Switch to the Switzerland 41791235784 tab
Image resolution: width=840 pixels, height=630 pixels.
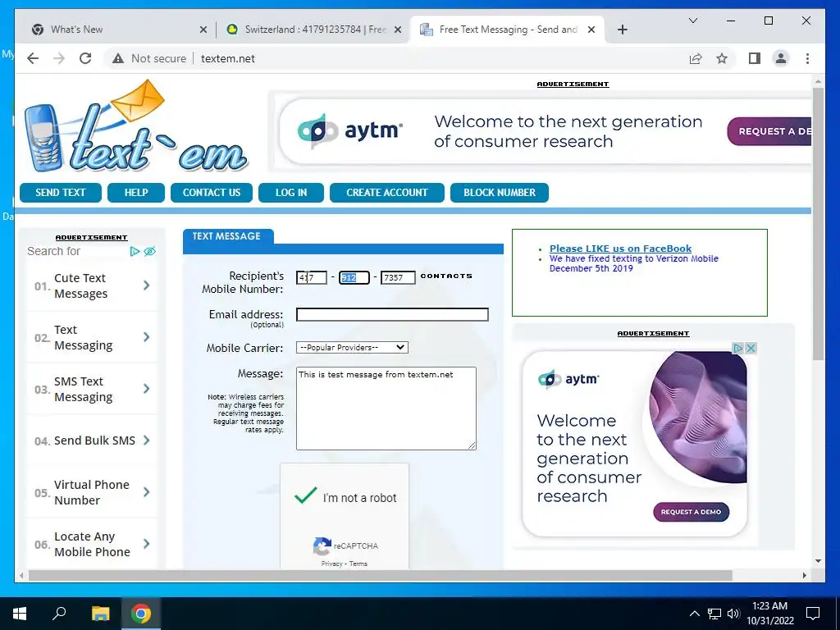[x=313, y=30]
